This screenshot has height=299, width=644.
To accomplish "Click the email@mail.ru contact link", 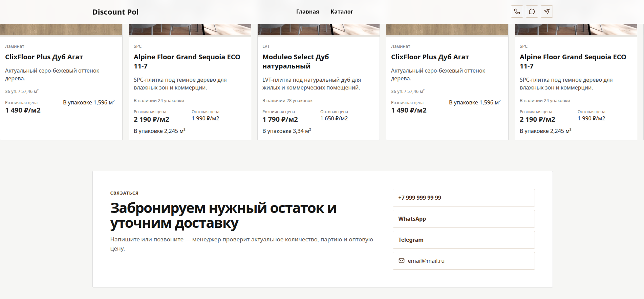I will (464, 261).
